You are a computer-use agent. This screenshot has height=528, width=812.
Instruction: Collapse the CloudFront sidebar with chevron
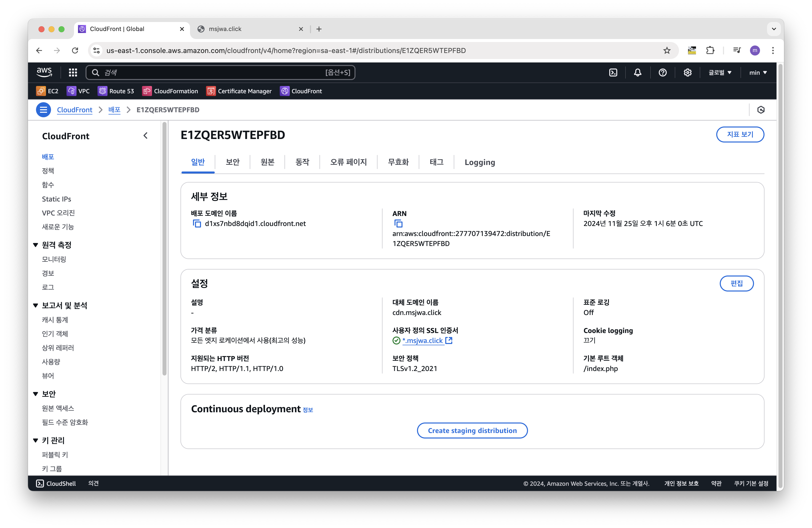coord(146,136)
